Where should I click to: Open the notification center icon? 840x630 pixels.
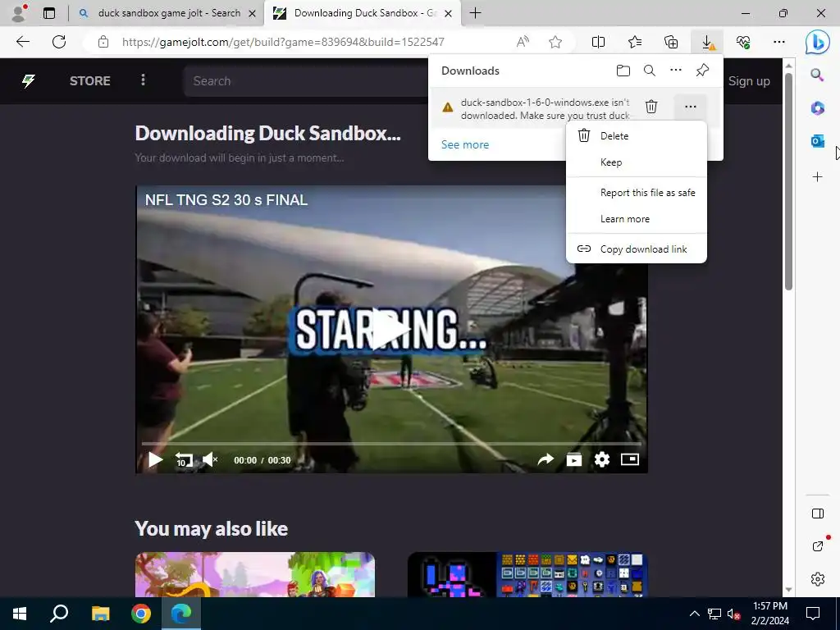click(813, 614)
